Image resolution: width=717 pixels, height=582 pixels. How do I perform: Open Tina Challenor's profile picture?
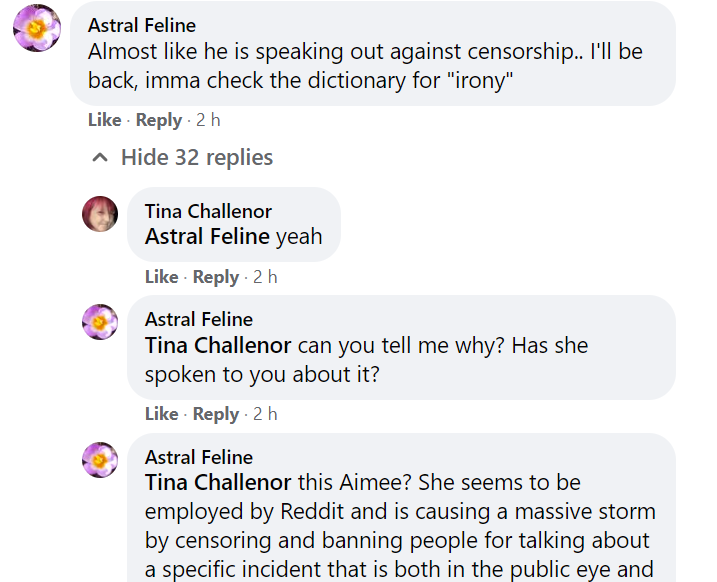click(100, 214)
